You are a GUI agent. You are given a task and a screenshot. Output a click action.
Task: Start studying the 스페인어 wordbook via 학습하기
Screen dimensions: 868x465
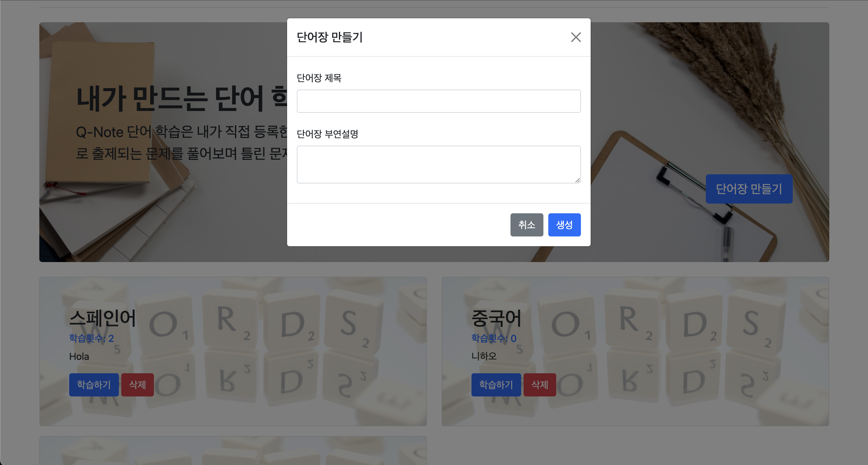94,385
